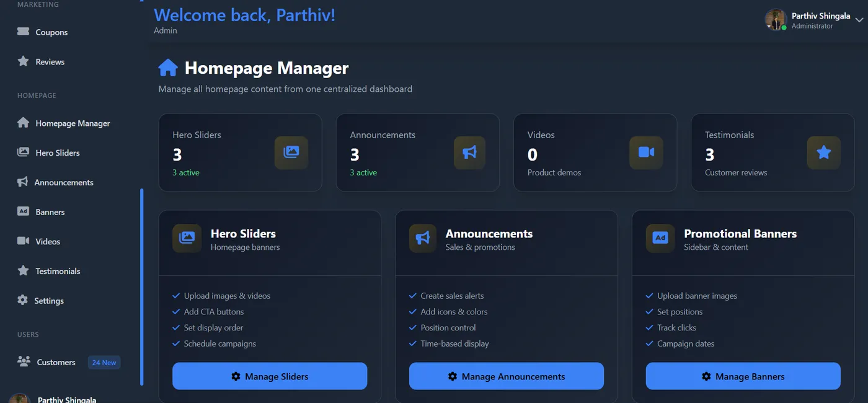This screenshot has height=403, width=868.
Task: Click the Testimonials count 3
Action: pos(710,154)
